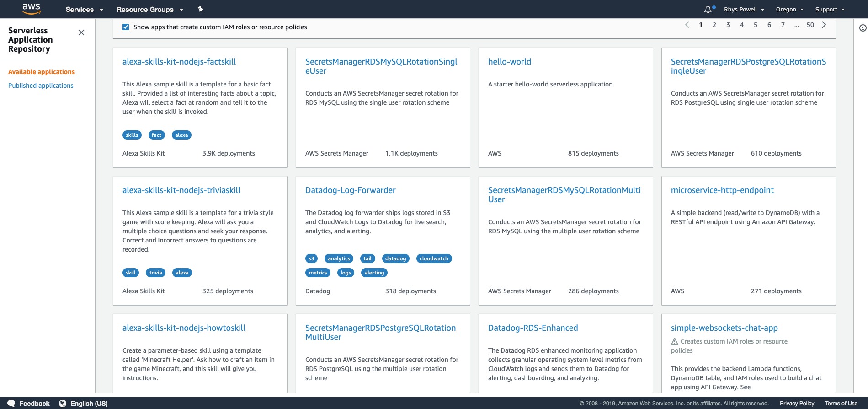
Task: Close the Serverless Application Repository sidebar
Action: pyautogui.click(x=81, y=32)
